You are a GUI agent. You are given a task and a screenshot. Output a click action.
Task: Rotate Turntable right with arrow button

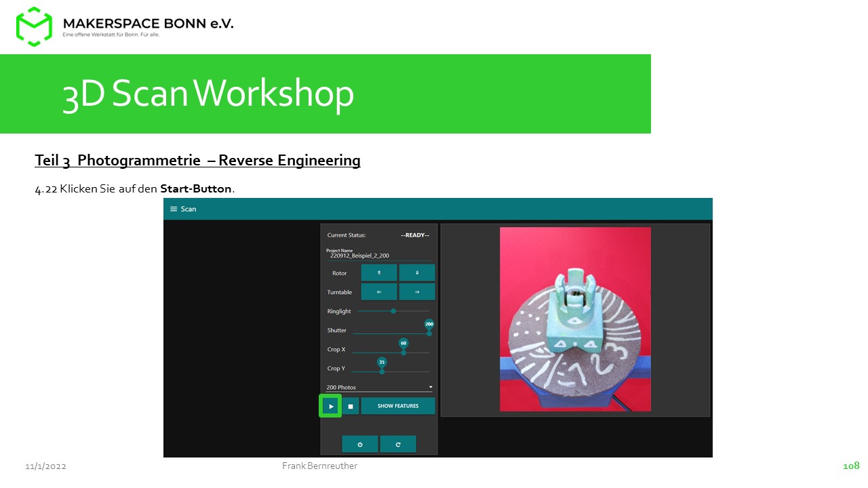pos(417,291)
